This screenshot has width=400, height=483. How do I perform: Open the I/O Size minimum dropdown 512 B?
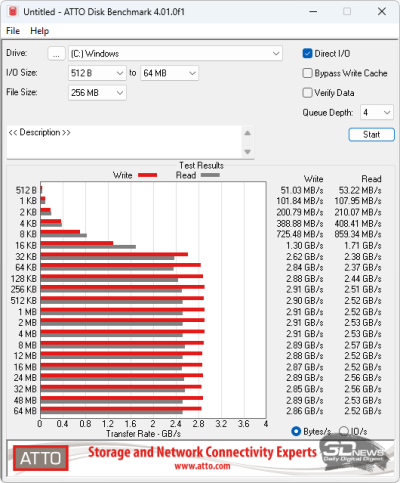pos(97,73)
